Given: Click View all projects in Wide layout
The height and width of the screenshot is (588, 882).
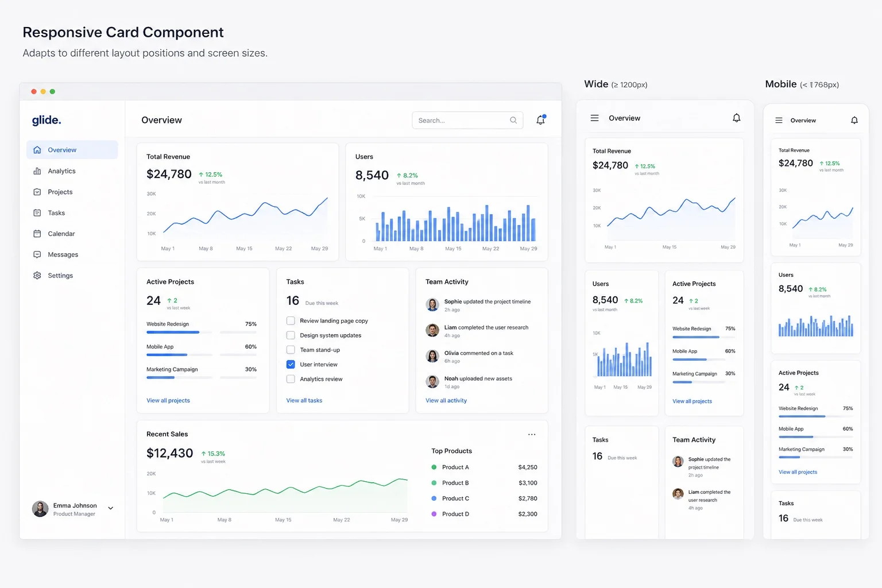Looking at the screenshot, I should [692, 401].
